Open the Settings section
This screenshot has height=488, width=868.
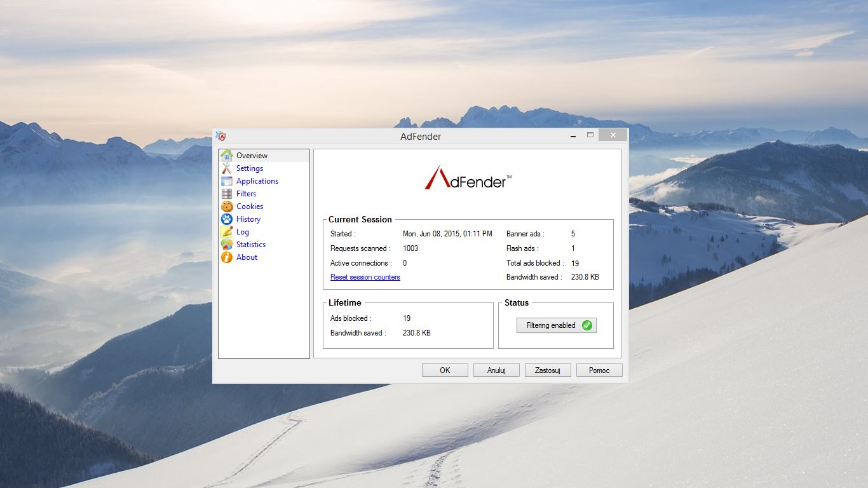coord(250,168)
